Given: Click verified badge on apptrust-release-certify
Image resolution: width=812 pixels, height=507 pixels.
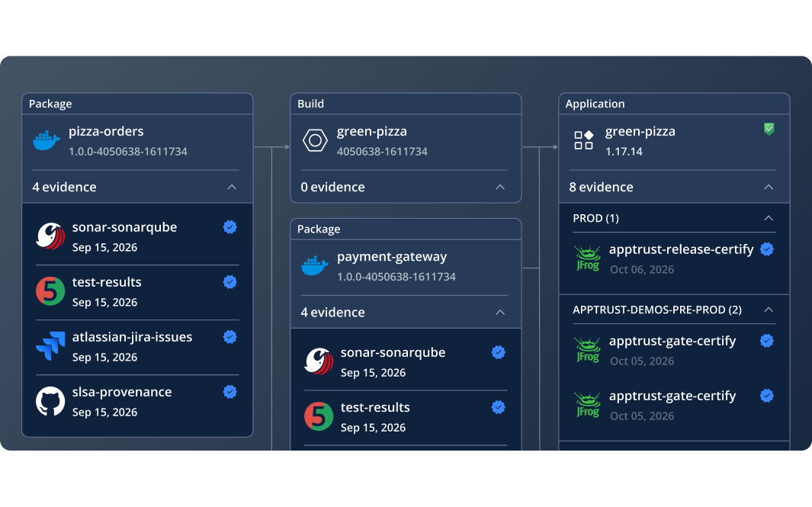Looking at the screenshot, I should click(767, 249).
